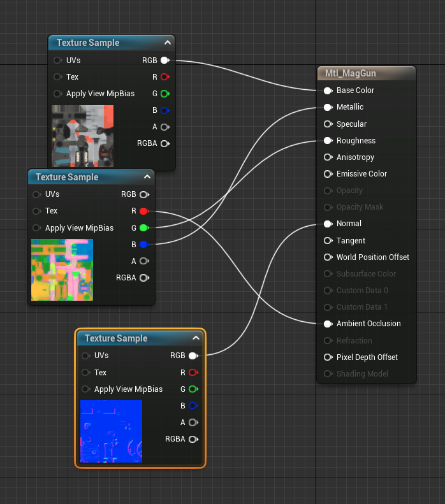
Task: Click Ambient Occlusion input pin on Mtl_MagGun
Action: (328, 324)
